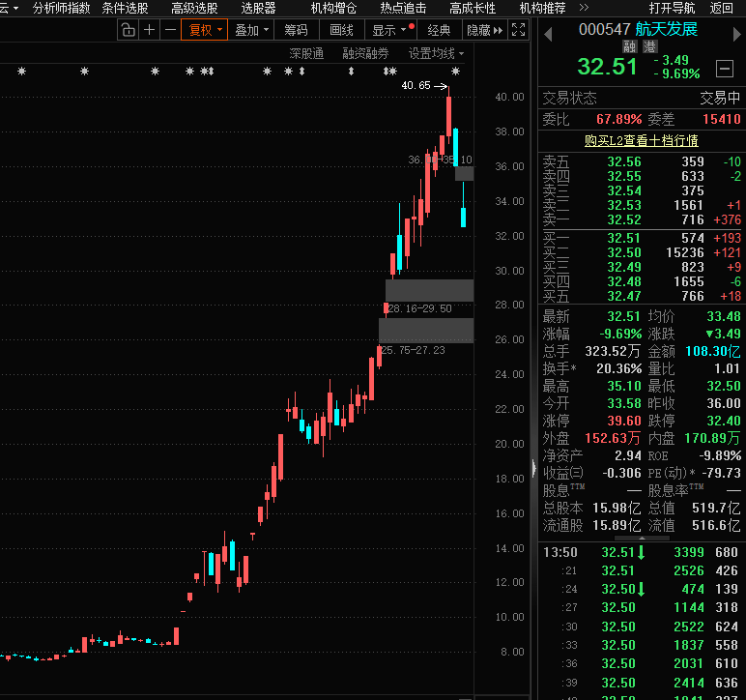Viewport: 746px width, 700px height.
Task: Open the 复权 dropdown
Action: coord(206,30)
